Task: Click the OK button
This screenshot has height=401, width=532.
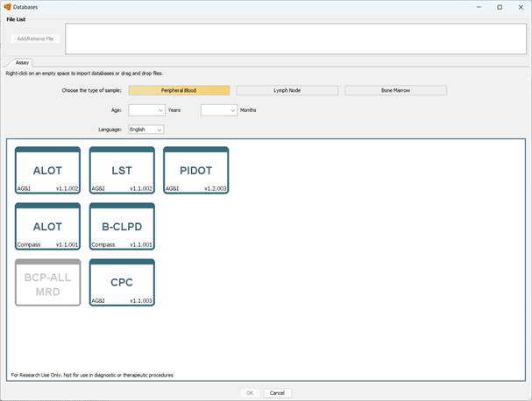Action: pos(250,393)
